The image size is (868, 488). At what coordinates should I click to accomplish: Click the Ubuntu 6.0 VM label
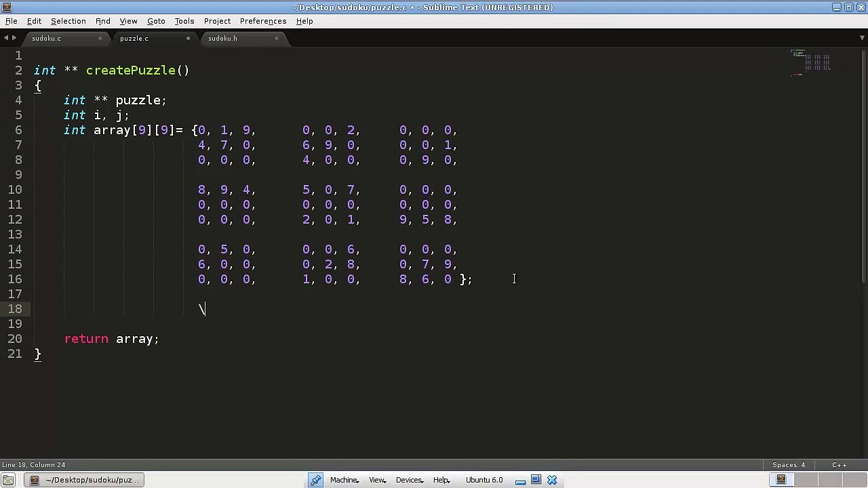[484, 480]
